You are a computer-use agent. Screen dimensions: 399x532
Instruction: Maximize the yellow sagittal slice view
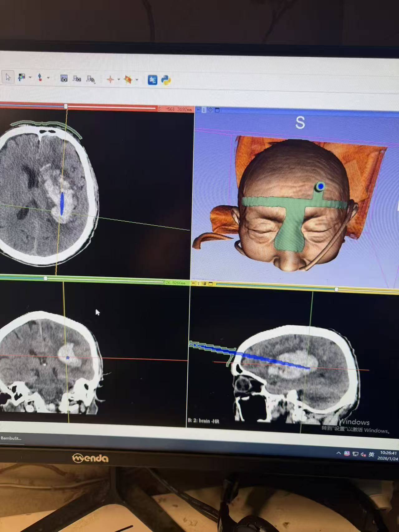[x=210, y=284]
